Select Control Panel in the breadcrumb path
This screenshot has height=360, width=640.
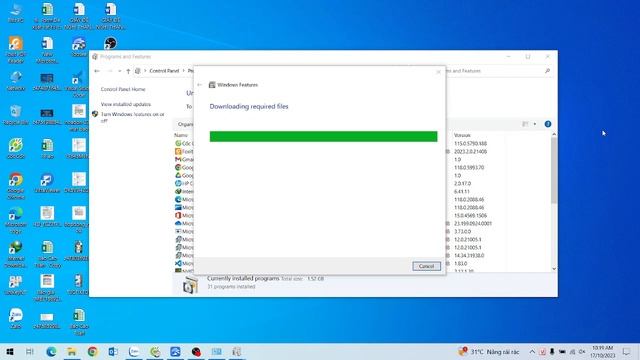[x=164, y=71]
